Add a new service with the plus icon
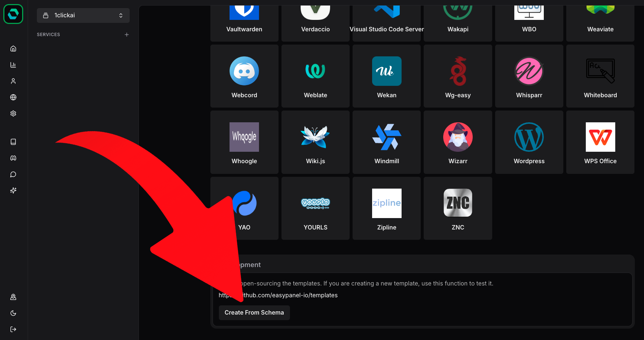The image size is (644, 340). point(127,35)
